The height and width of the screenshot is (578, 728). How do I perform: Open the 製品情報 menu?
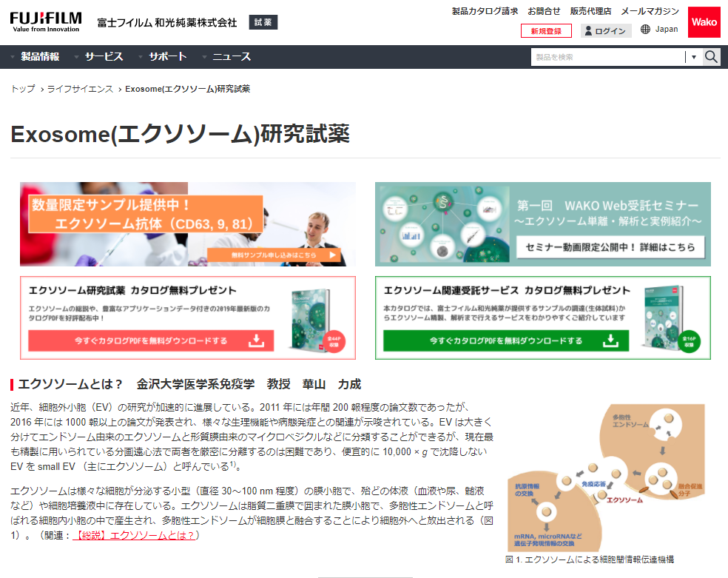coord(40,57)
